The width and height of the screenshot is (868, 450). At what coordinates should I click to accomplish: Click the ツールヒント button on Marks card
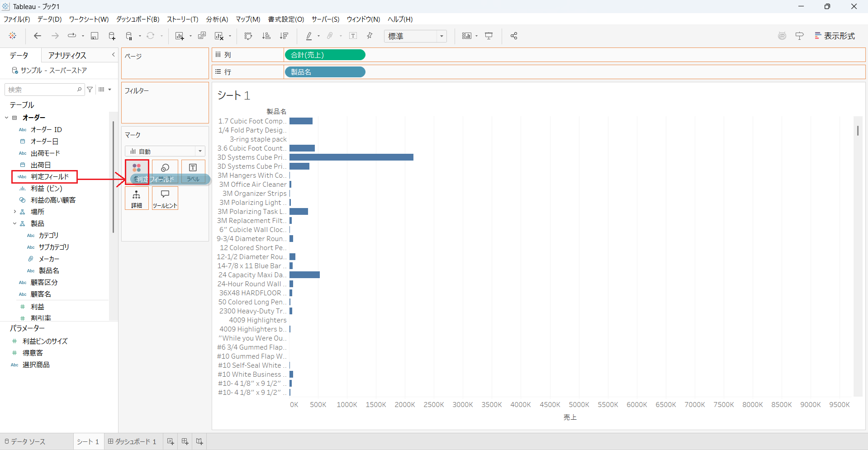(x=165, y=198)
